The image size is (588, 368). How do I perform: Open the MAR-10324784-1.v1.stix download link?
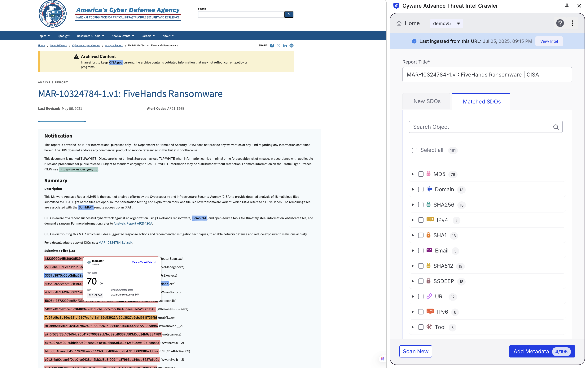[115, 242]
